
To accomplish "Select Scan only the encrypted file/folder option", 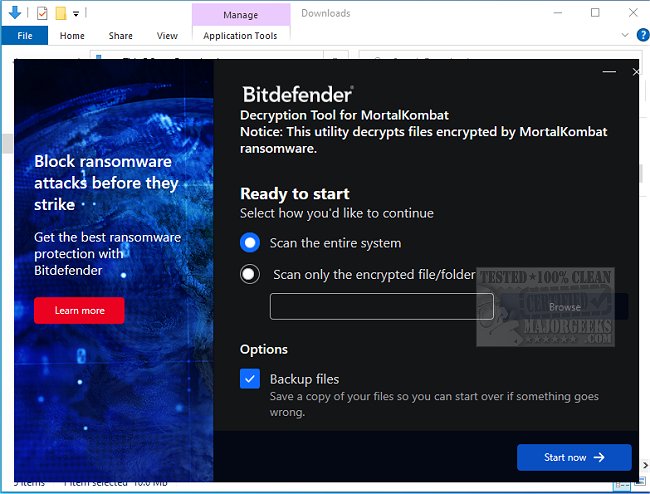I will pos(250,274).
